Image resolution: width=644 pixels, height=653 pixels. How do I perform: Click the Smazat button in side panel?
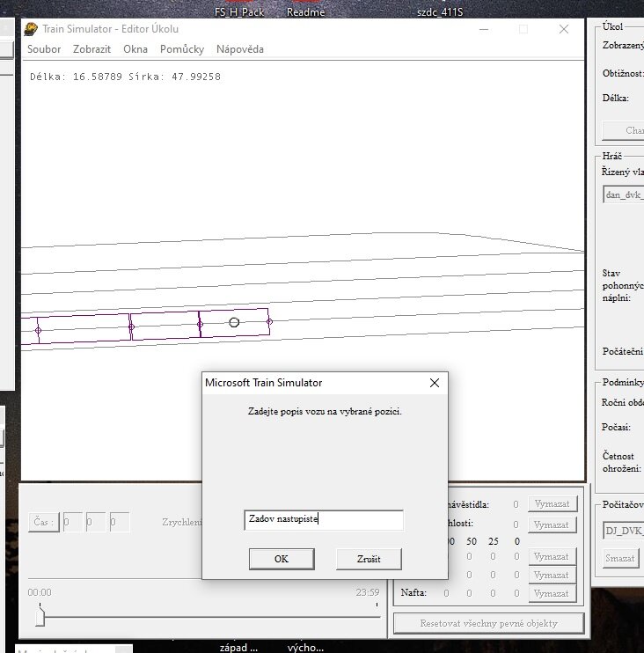coord(620,558)
